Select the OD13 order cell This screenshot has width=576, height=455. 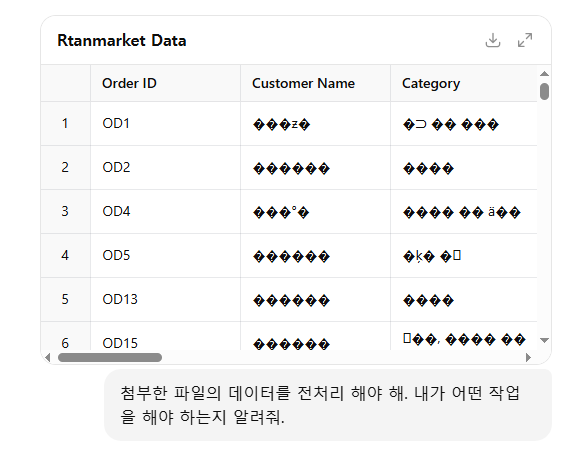[166, 300]
